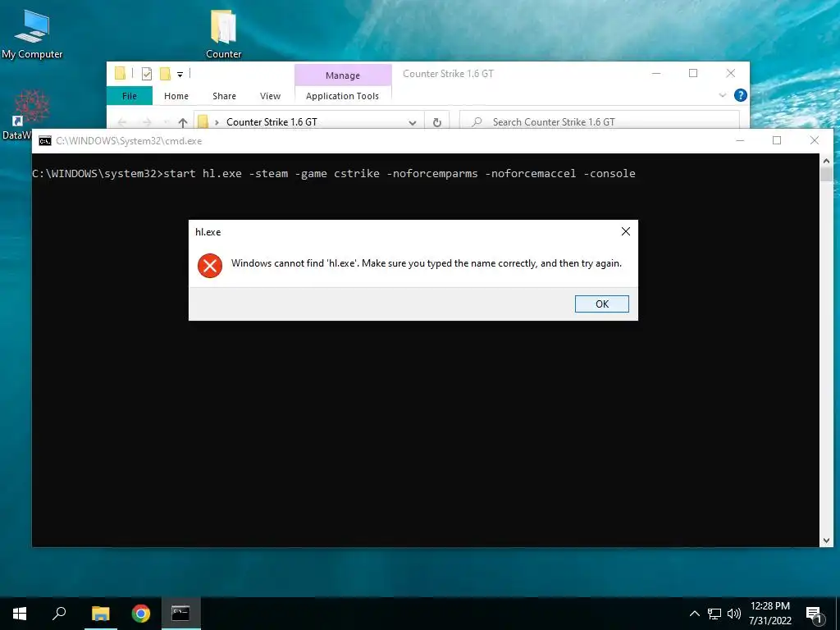The width and height of the screenshot is (840, 630).
Task: Select the Counter folder on desktop
Action: [x=223, y=34]
